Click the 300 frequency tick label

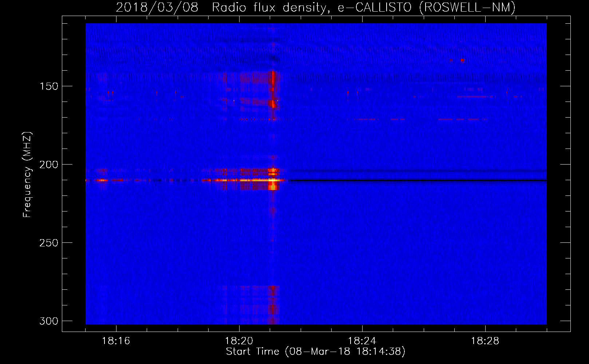pos(48,321)
